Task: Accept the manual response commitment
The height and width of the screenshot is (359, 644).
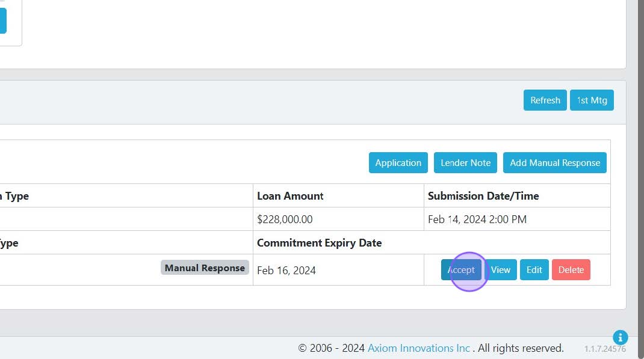Action: (461, 270)
